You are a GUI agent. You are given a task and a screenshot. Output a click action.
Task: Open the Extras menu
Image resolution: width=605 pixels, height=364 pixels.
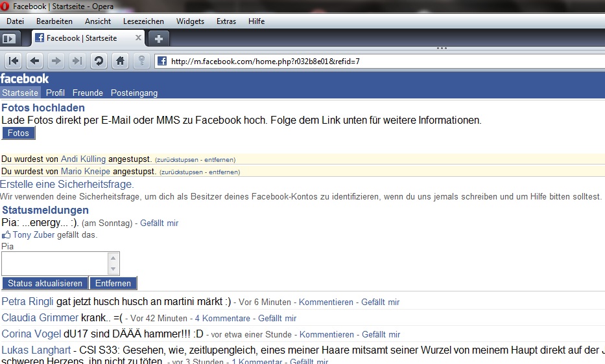(x=226, y=21)
